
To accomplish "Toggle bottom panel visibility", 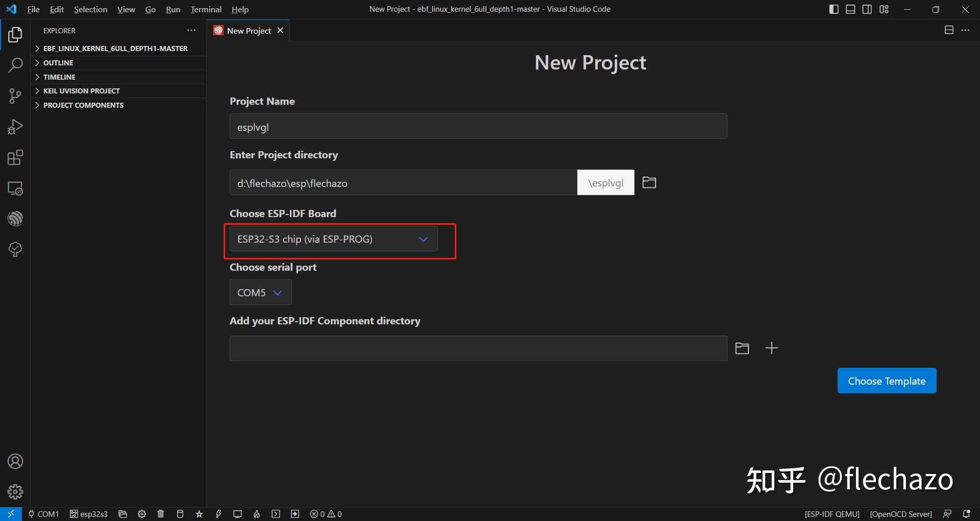I will (850, 9).
